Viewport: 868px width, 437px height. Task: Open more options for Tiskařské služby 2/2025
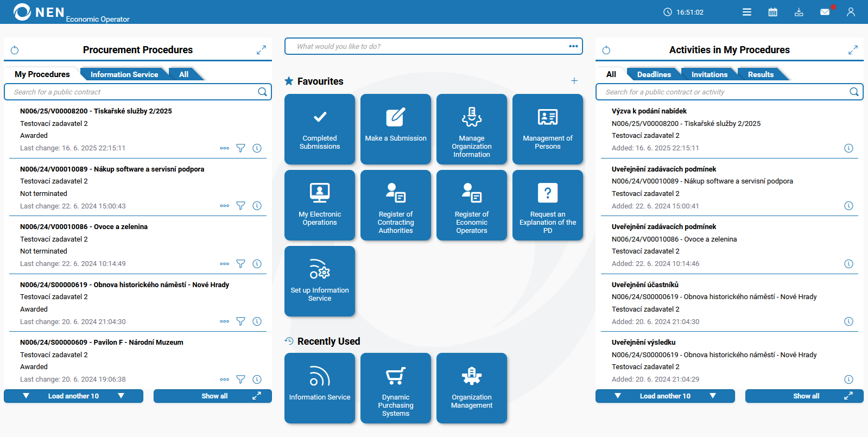tap(224, 148)
